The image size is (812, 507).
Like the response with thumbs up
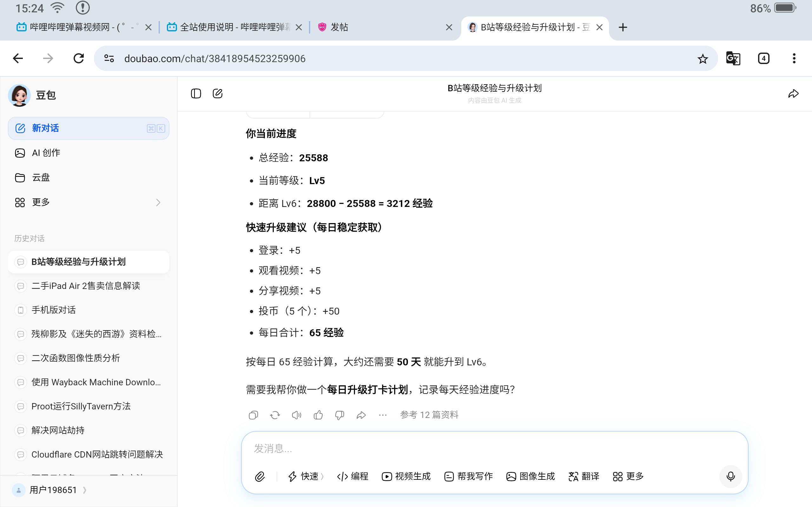tap(318, 415)
